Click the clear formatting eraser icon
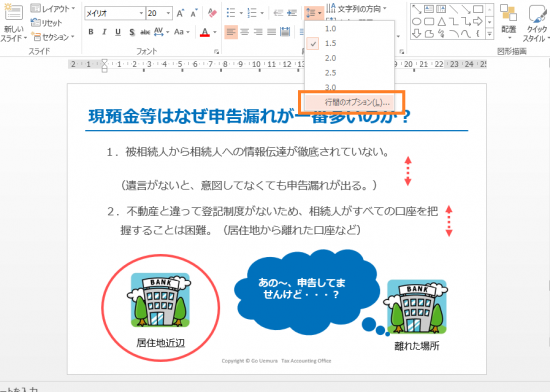 (212, 13)
